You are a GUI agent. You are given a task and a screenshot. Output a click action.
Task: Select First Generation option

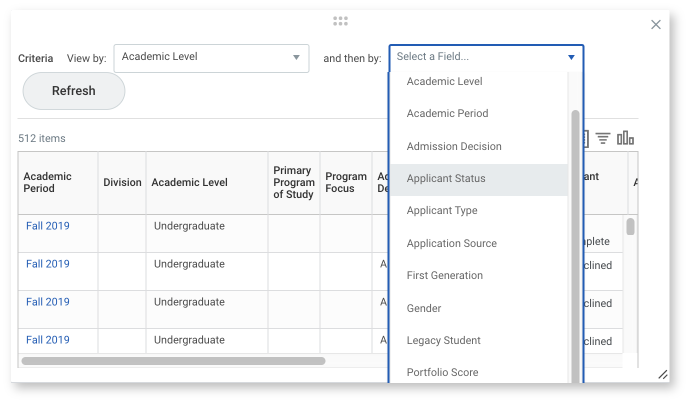[479, 276]
